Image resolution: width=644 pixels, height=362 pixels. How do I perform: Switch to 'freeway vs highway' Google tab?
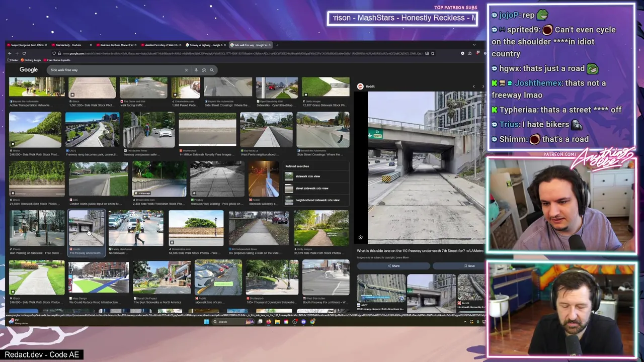[x=205, y=45]
